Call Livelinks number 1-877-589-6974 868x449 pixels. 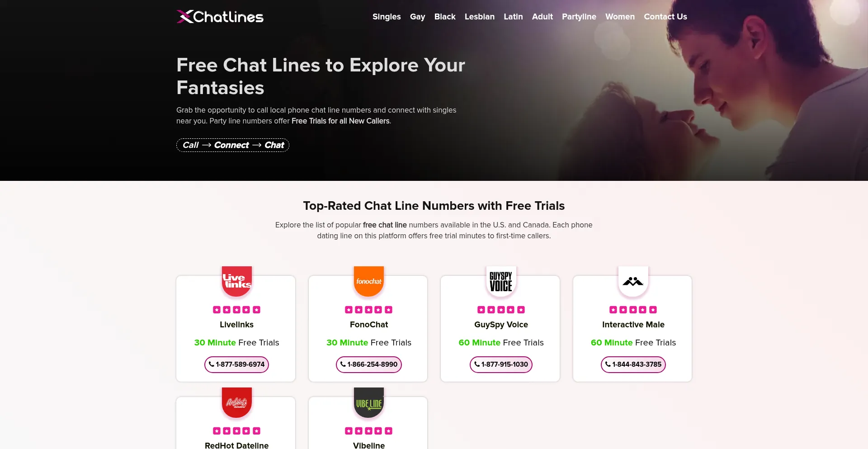[x=236, y=364]
